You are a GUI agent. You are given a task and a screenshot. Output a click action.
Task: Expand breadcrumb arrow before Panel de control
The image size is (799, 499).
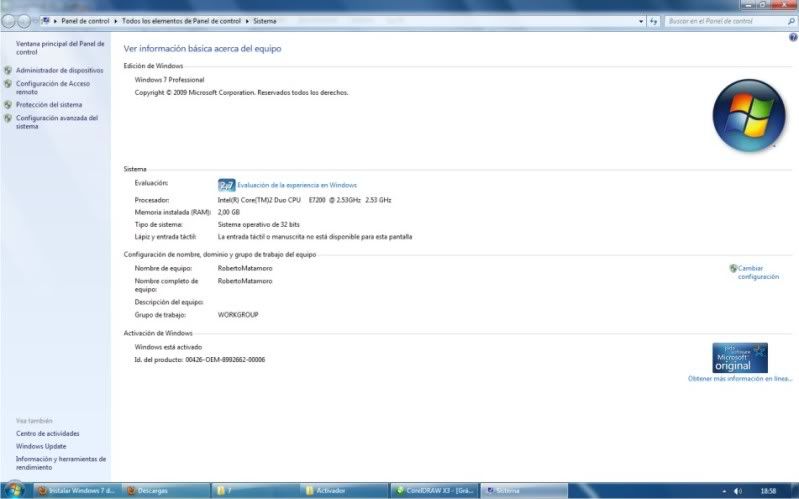(x=55, y=21)
